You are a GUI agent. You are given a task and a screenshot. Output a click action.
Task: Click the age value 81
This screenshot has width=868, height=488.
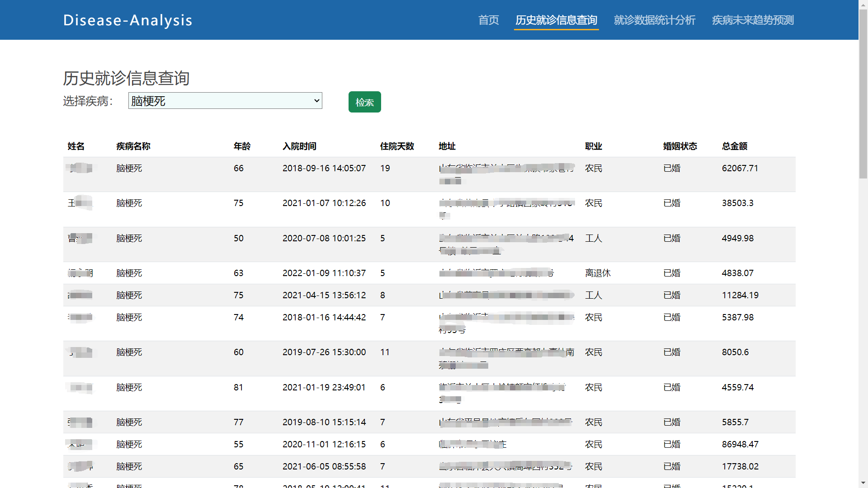click(x=238, y=388)
